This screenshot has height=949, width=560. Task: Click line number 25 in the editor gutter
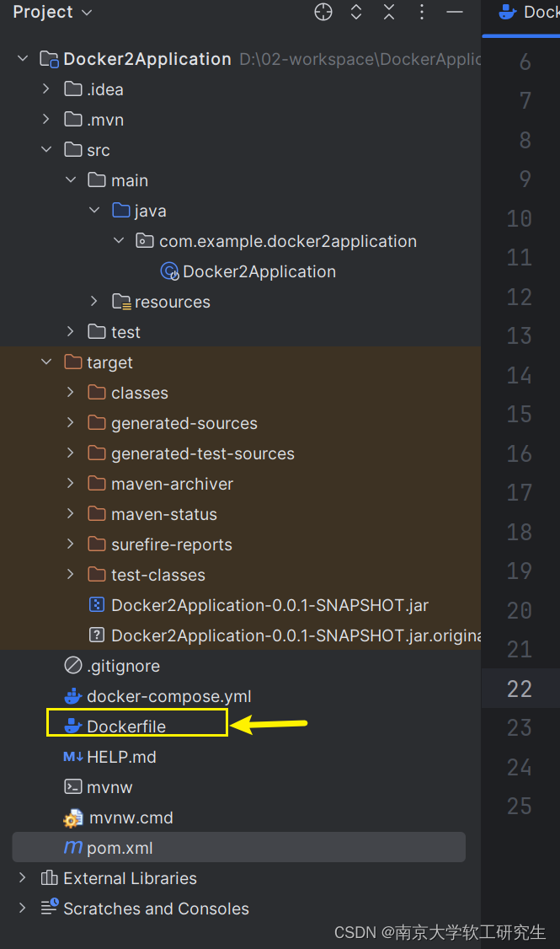(x=520, y=806)
